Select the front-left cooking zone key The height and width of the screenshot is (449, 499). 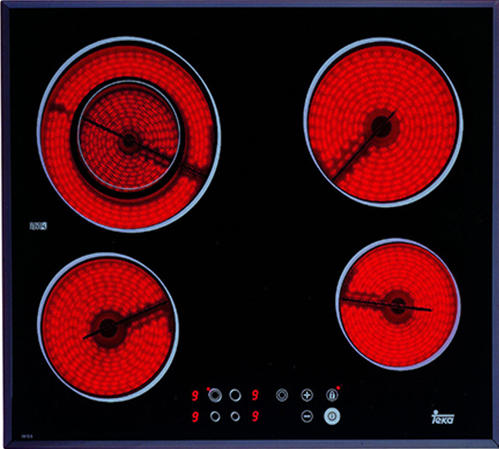coord(215,416)
